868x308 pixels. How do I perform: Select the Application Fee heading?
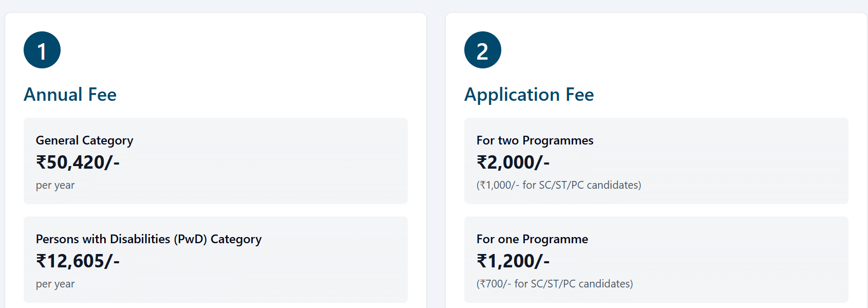pyautogui.click(x=529, y=95)
